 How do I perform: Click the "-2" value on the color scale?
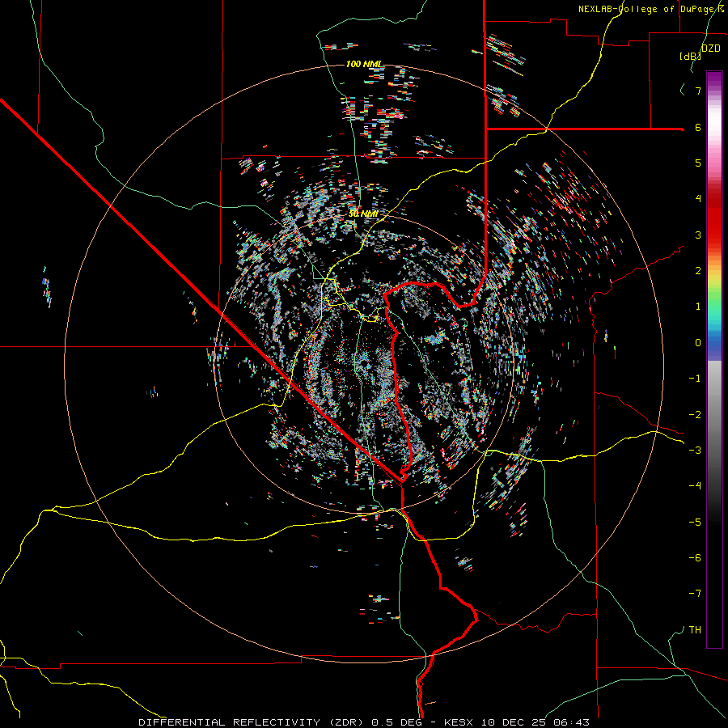coord(695,415)
